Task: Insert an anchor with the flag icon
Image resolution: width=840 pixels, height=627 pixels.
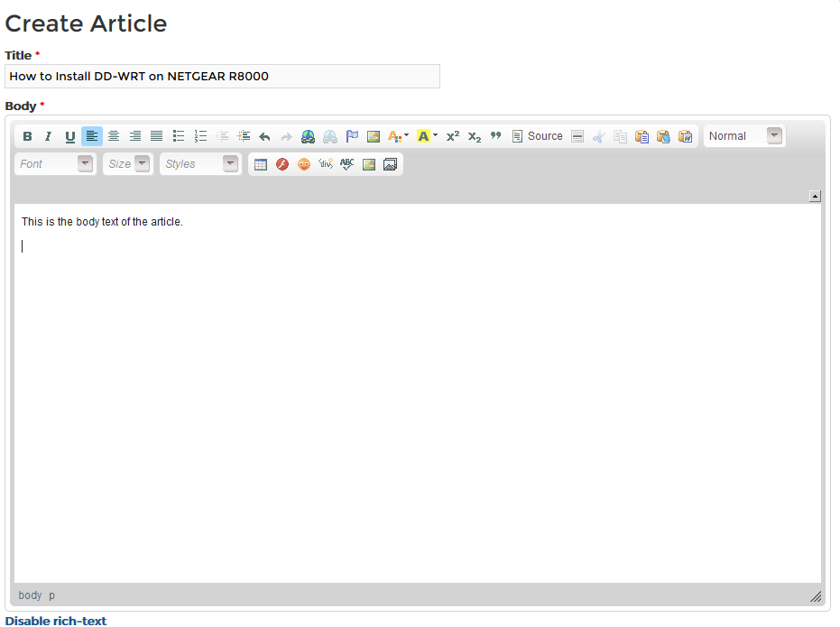Action: [x=352, y=136]
